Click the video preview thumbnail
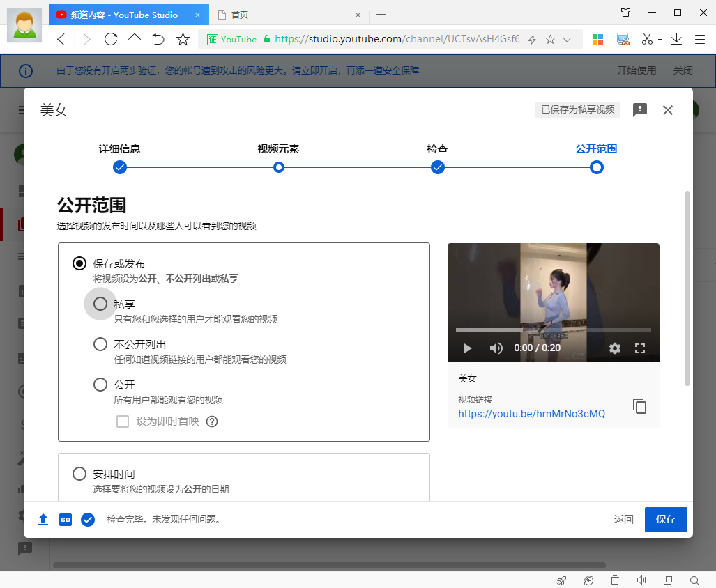 [x=553, y=302]
